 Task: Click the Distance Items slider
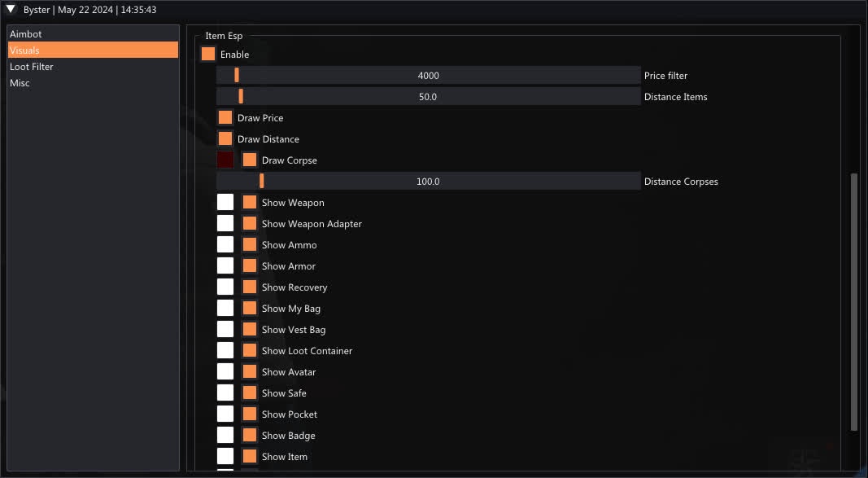click(x=428, y=97)
